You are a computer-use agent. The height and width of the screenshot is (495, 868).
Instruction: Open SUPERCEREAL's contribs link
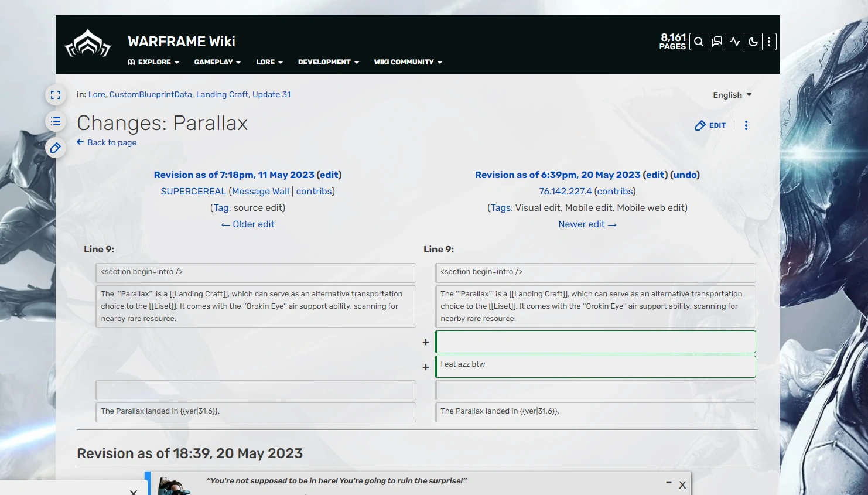click(314, 192)
